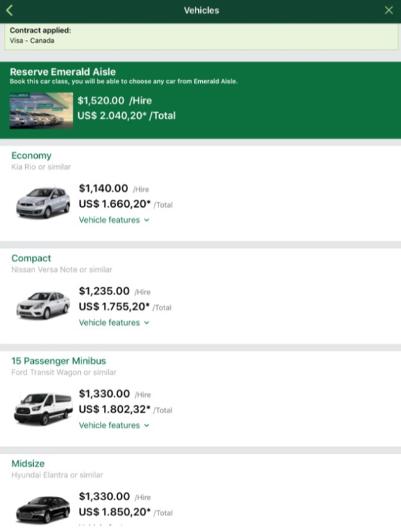Choose the Midsize vehicle class
Screen dimensions: 401x532
(28, 464)
